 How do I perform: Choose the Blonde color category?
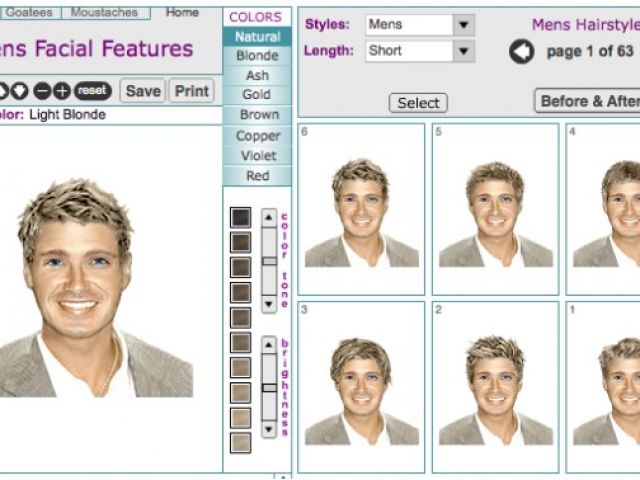click(257, 56)
